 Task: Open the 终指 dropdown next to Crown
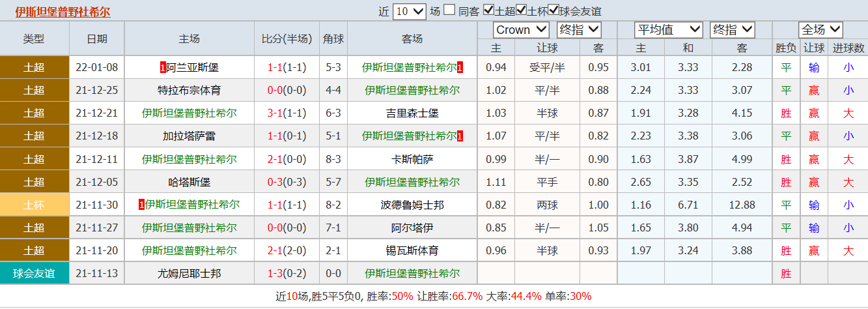click(x=579, y=30)
